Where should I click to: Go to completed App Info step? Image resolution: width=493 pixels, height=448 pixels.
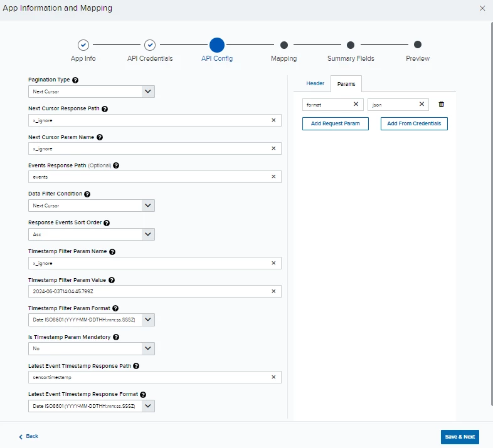(x=83, y=45)
